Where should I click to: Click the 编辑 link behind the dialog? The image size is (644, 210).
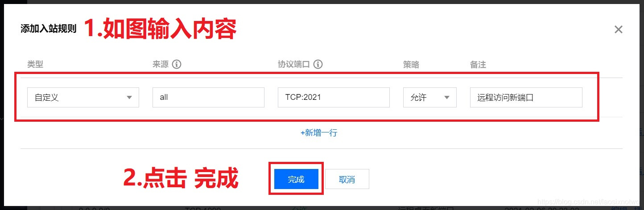(619, 208)
